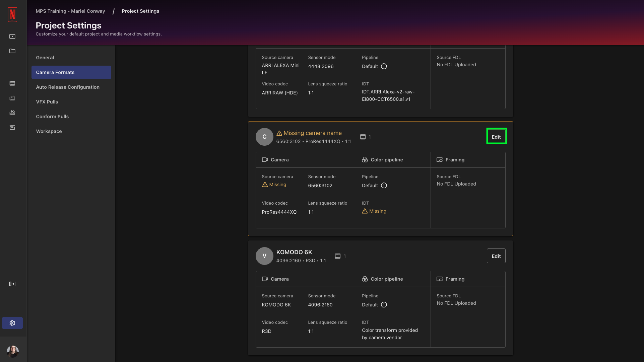Viewport: 644px width, 362px height.
Task: Click ProRes4444XQ video codec value in details
Action: point(279,212)
